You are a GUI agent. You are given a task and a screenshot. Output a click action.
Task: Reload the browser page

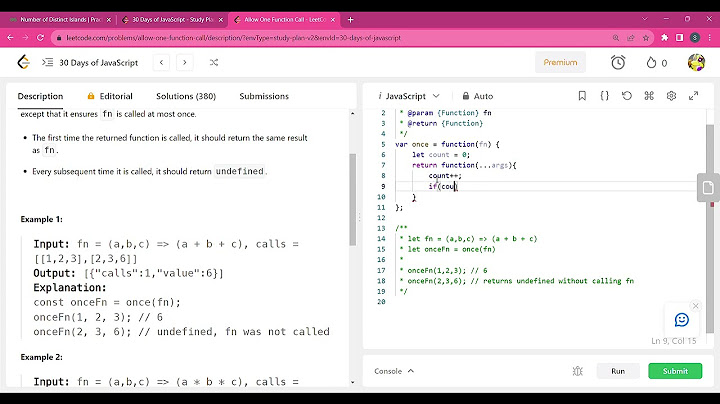pos(40,38)
